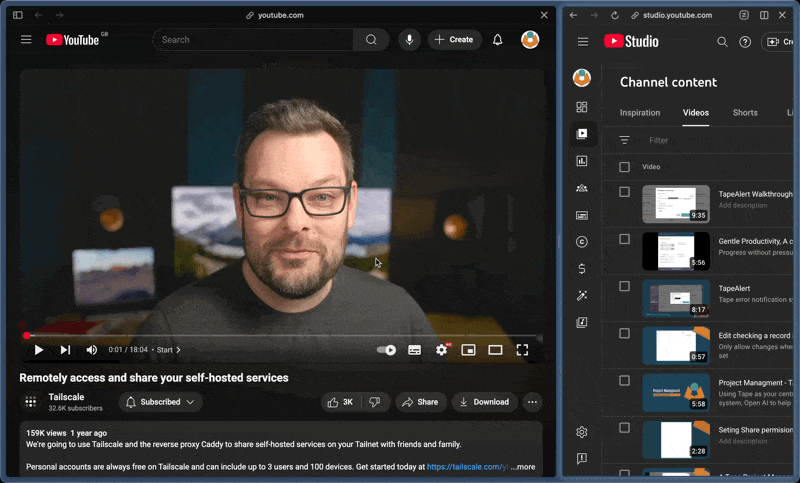Select the TapeAlert 8:17 video checkbox

click(624, 286)
